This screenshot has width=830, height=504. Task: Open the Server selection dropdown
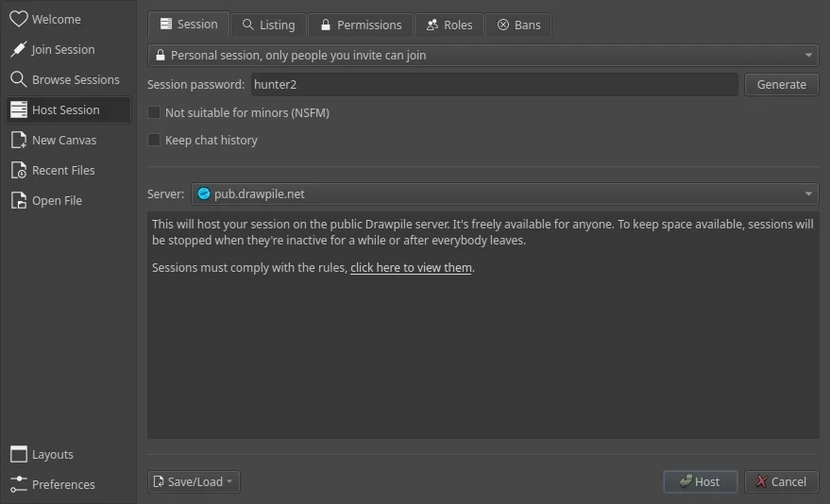505,194
